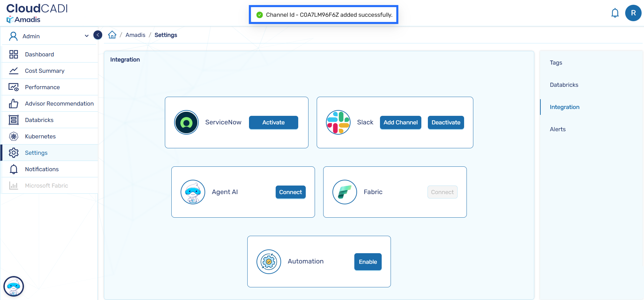Click the Automation gear icon
Viewport: 644px width, 300px height.
pyautogui.click(x=269, y=262)
